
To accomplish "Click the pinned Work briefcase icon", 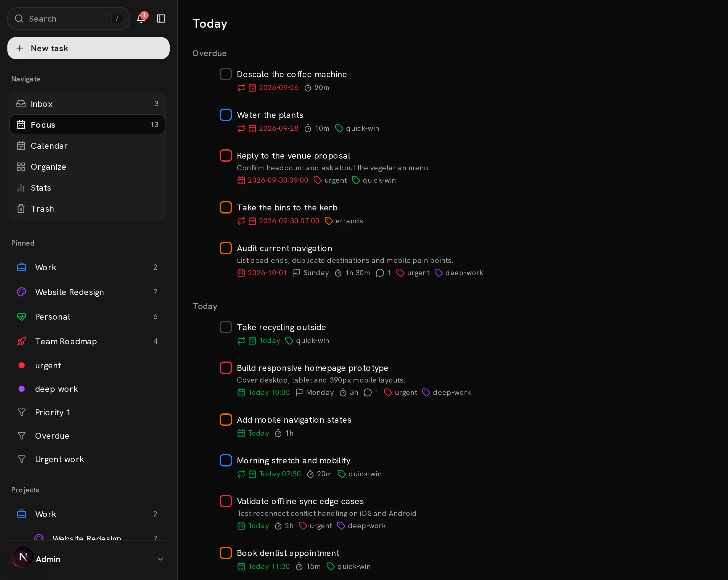I will (x=22, y=267).
